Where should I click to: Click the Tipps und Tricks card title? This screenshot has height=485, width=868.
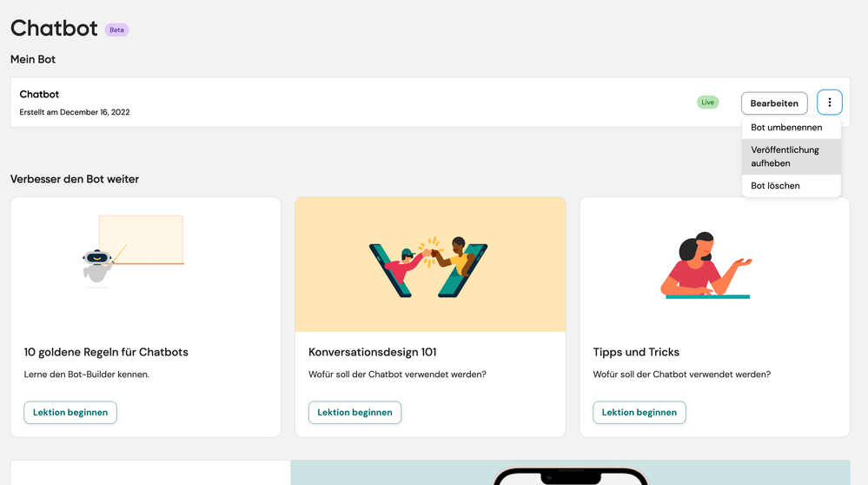636,352
